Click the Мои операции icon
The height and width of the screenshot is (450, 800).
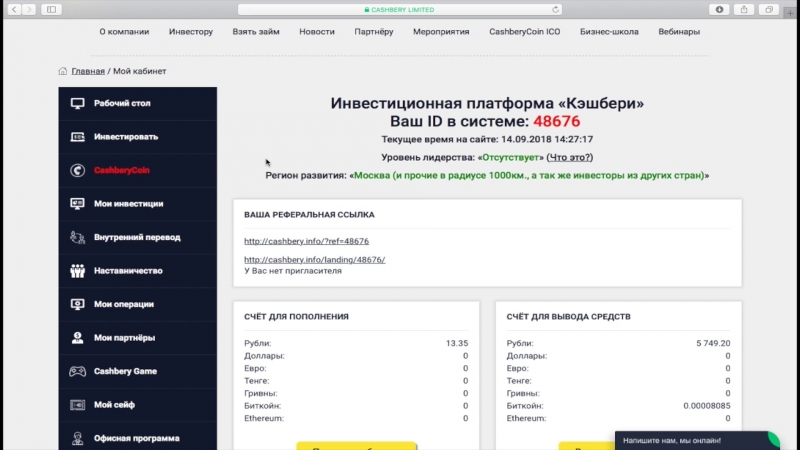(78, 304)
